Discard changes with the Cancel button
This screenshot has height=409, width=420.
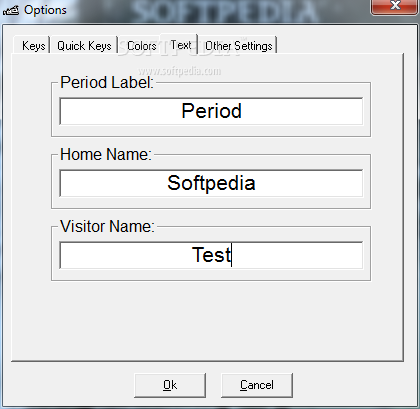click(257, 385)
